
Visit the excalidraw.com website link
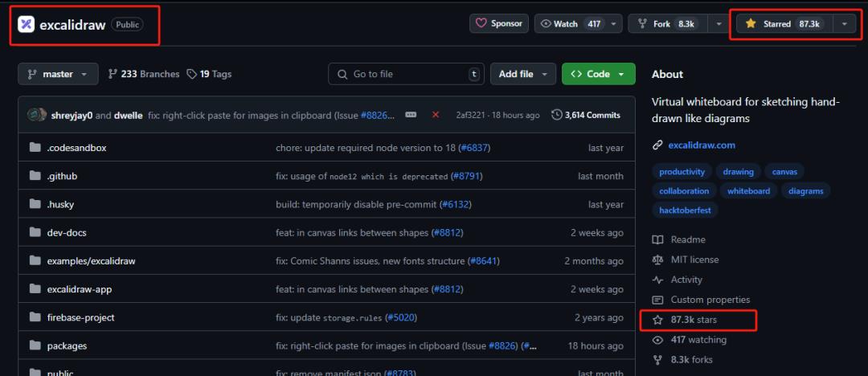point(702,145)
